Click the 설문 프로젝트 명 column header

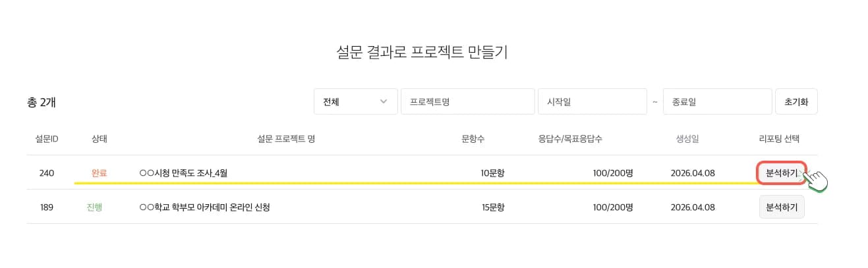pyautogui.click(x=285, y=139)
